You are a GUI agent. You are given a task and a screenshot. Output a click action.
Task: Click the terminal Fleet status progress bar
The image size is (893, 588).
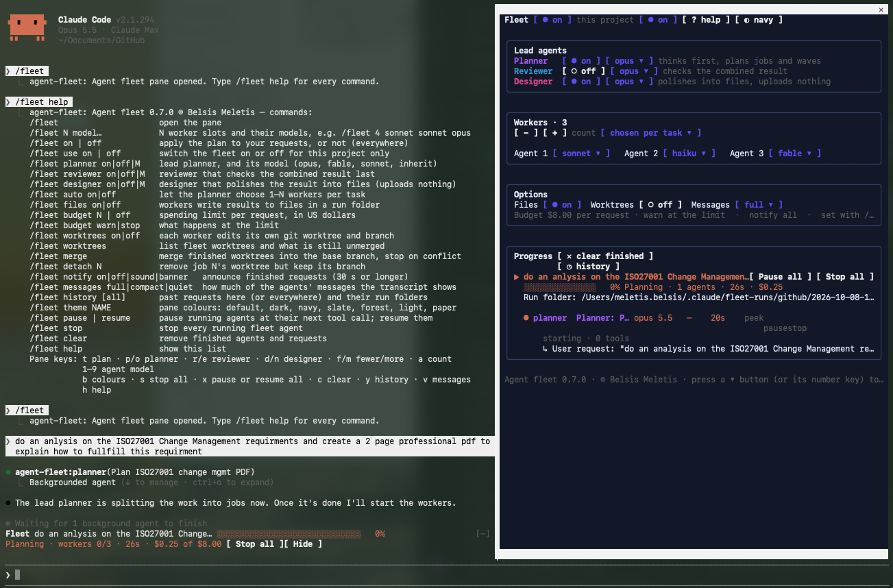coord(289,534)
